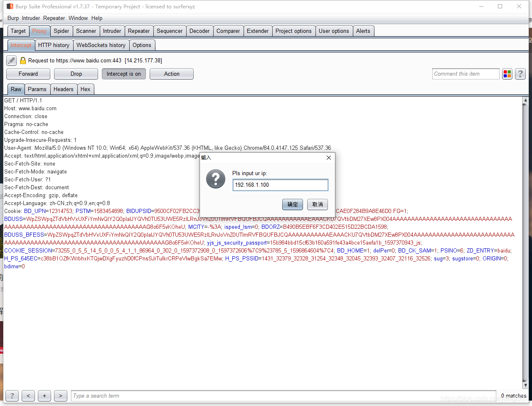Image resolution: width=532 pixels, height=406 pixels.
Task: Click the Sec-Fetch-Mode: navigate line
Action: tap(36, 172)
